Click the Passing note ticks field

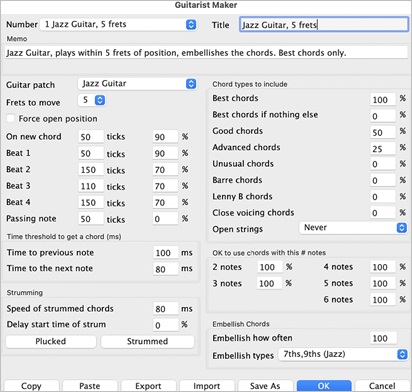91,219
